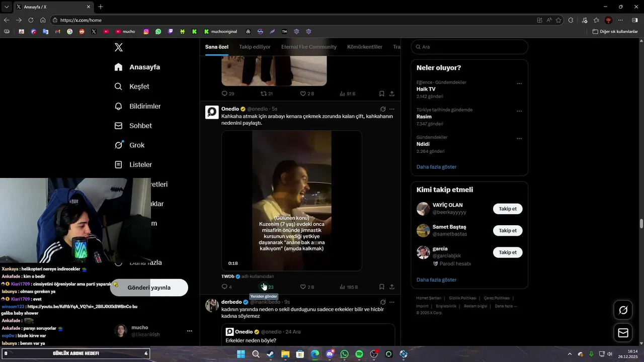Share the Onedio laughing couple post
644x362 pixels.
pos(392,287)
